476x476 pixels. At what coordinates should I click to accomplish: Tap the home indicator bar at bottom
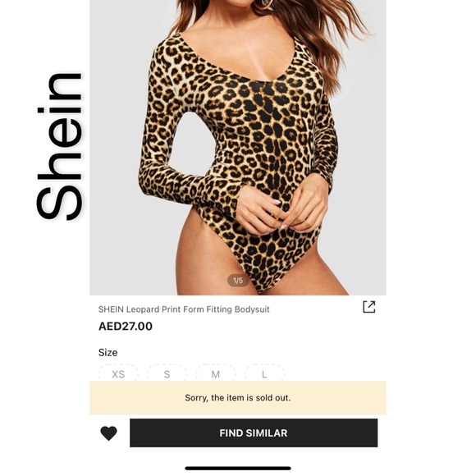[x=238, y=468]
